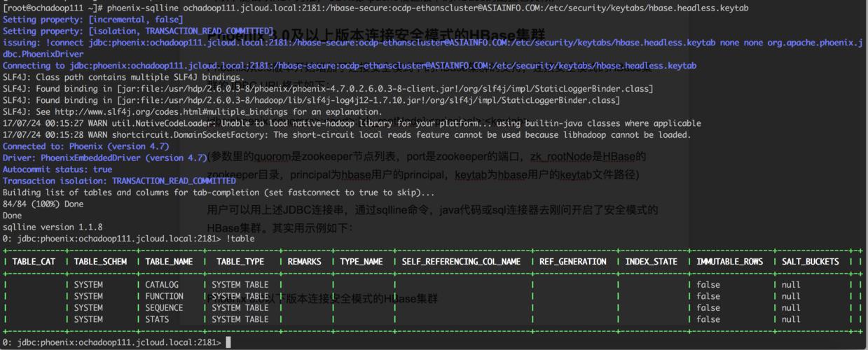Viewport: 868px width, 350px height.
Task: Click 'Setting property: [incremental, false]' line
Action: [93, 20]
